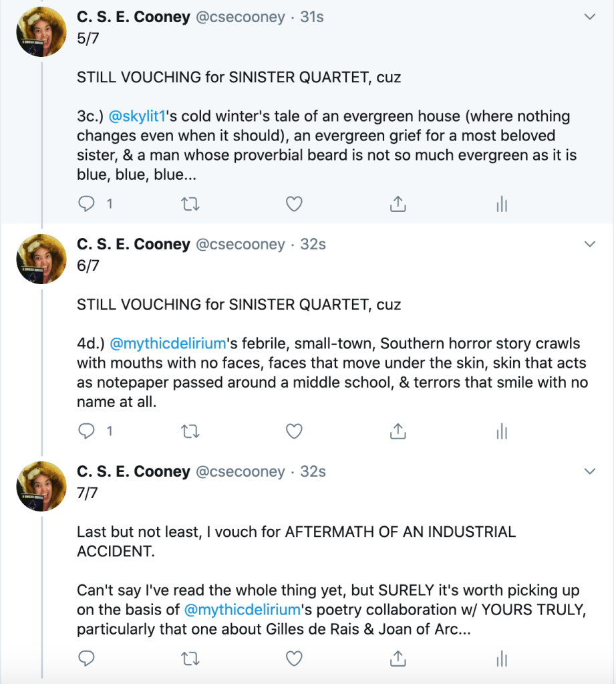View analytics for the 5/7 tweet
Screen dimensions: 616x684
pyautogui.click(x=502, y=204)
